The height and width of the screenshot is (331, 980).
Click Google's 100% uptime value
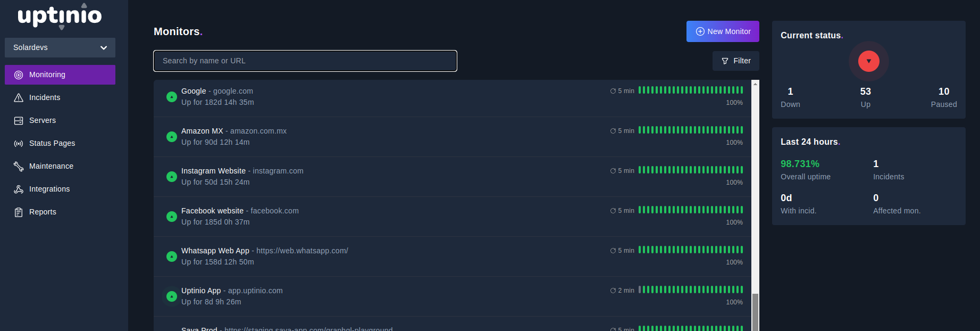coord(734,103)
